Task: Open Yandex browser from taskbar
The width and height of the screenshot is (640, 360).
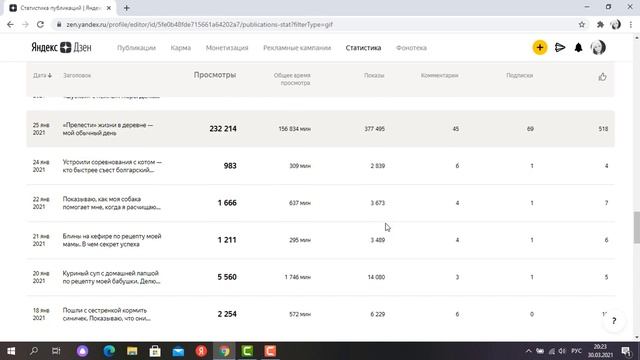Action: pyautogui.click(x=201, y=351)
